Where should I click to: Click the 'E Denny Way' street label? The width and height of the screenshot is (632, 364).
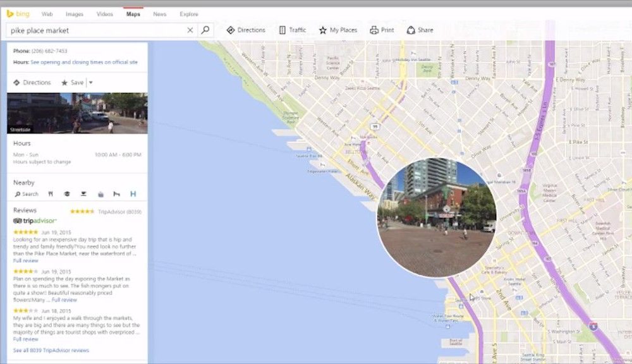pos(570,80)
